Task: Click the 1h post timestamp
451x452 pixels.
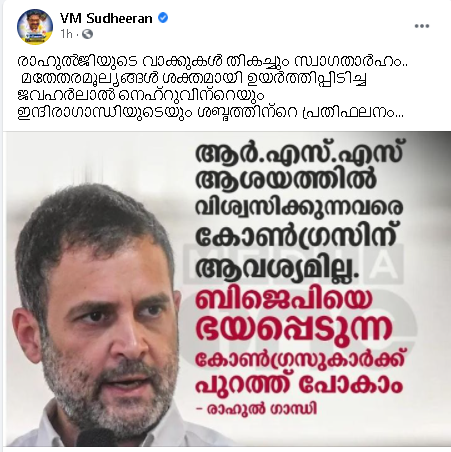Action: (x=66, y=34)
